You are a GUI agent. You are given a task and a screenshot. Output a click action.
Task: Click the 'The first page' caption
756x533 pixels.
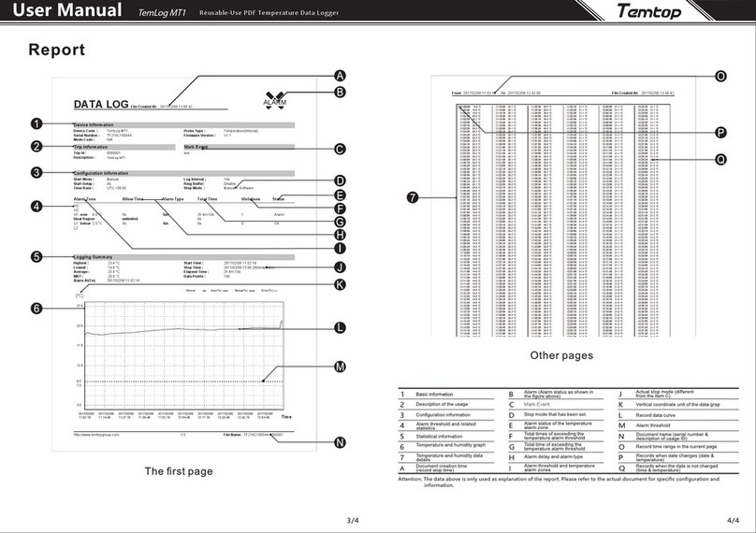coord(179,471)
